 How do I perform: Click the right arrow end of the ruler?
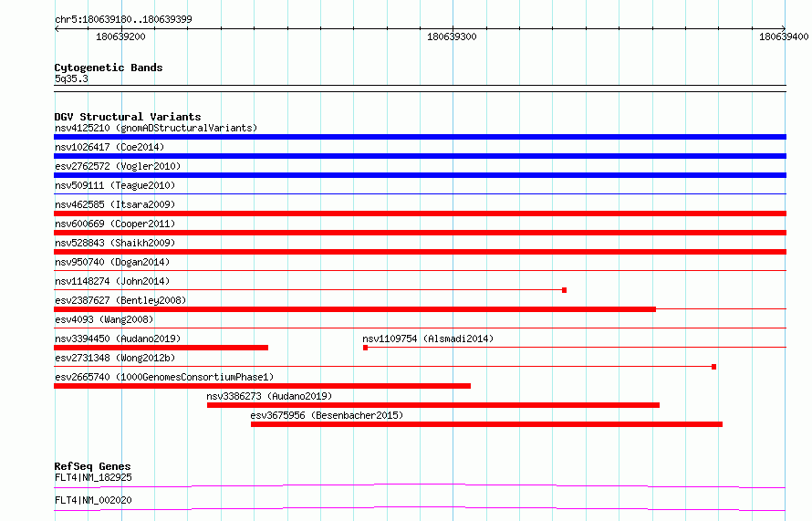click(784, 28)
